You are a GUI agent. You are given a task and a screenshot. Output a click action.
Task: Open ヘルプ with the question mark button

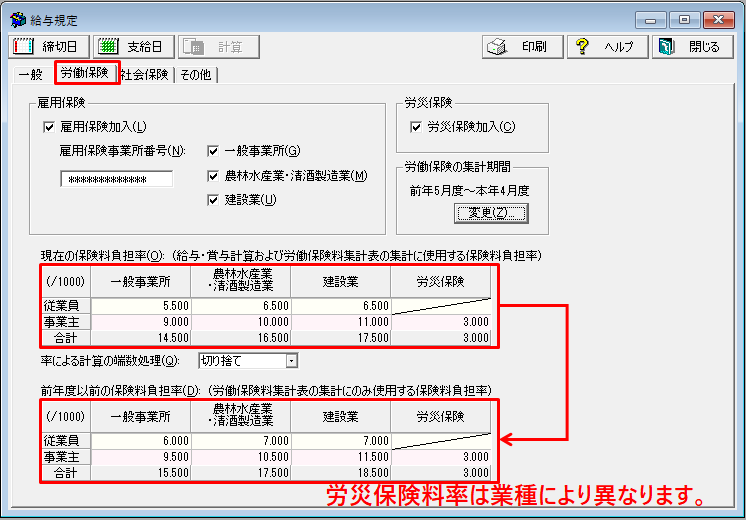[x=606, y=47]
